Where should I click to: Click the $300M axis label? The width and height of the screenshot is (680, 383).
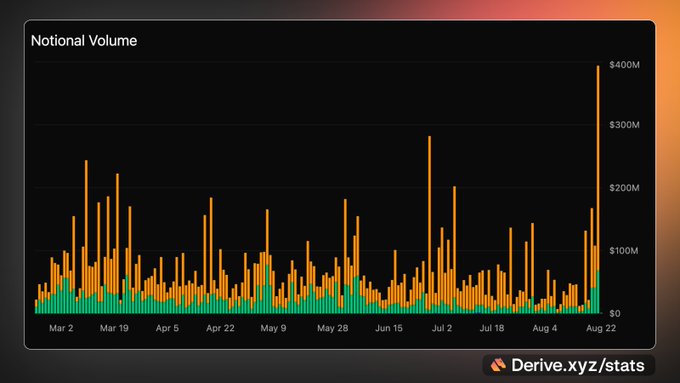click(x=624, y=125)
